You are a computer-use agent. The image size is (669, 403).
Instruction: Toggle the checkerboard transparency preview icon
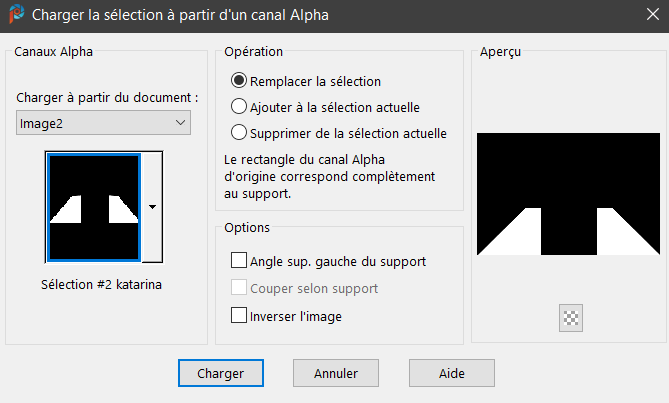click(572, 318)
